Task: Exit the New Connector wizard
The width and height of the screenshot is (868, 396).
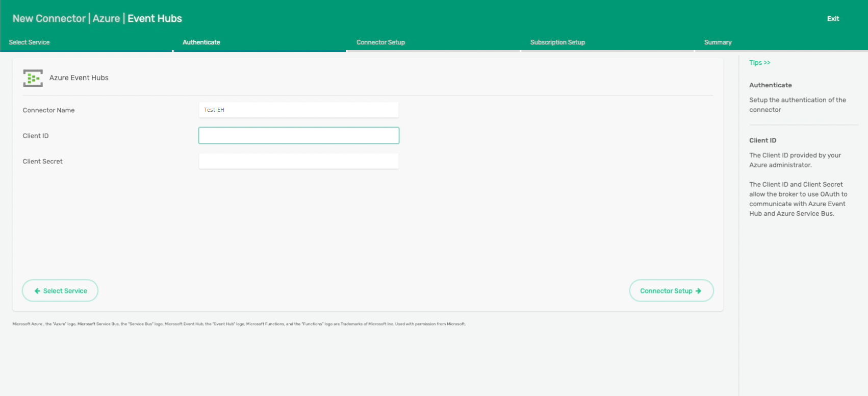Action: click(x=833, y=19)
